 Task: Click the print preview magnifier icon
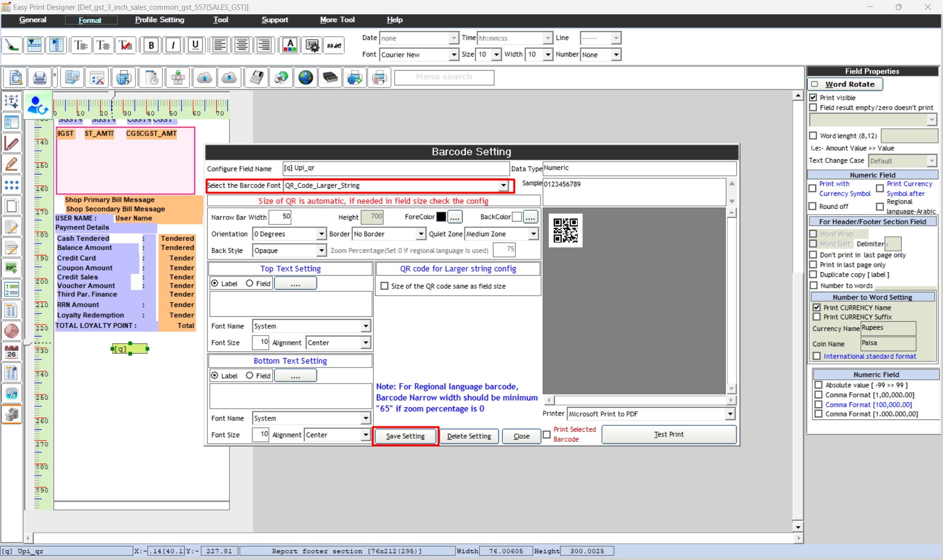point(15,78)
